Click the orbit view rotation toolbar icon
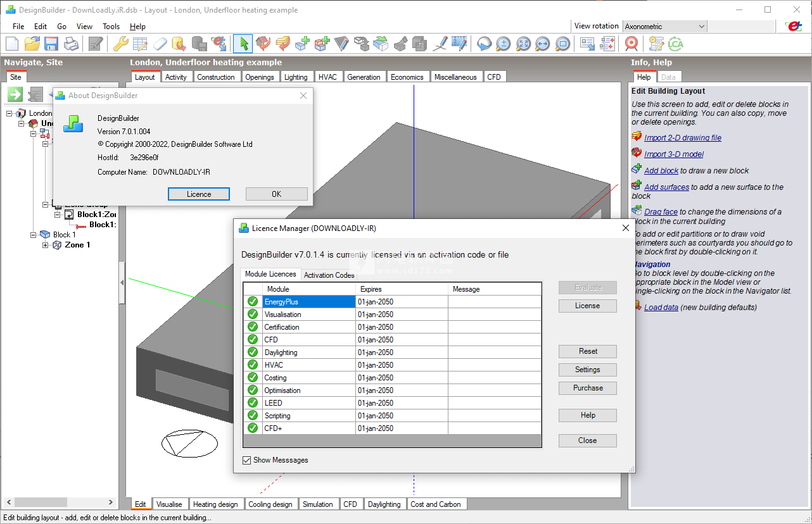Image resolution: width=812 pixels, height=524 pixels. click(x=483, y=43)
